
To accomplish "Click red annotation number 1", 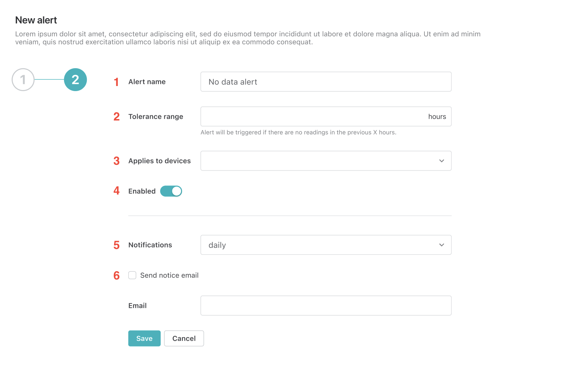I will point(116,82).
